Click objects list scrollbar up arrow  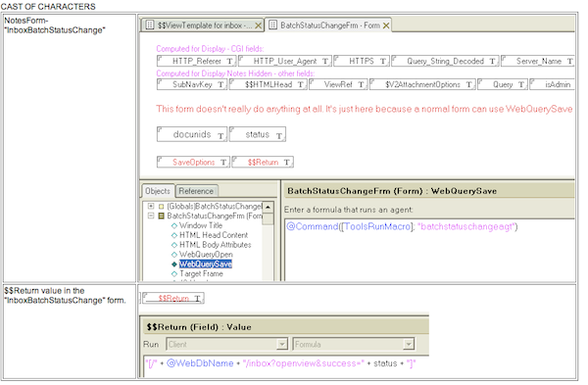(x=268, y=208)
